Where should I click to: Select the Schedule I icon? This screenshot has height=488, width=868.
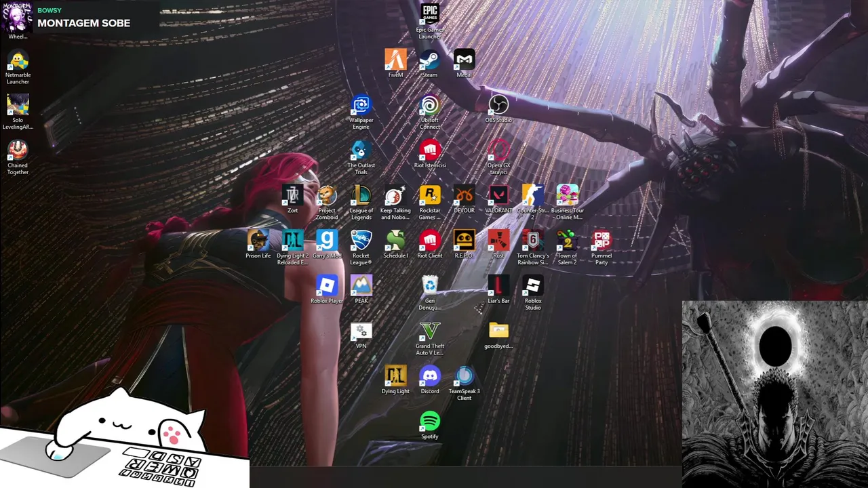[395, 241]
